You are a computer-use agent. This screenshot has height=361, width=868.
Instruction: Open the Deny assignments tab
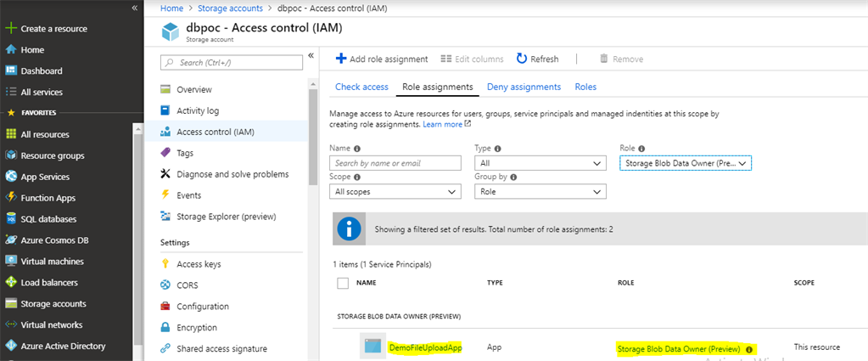point(524,87)
